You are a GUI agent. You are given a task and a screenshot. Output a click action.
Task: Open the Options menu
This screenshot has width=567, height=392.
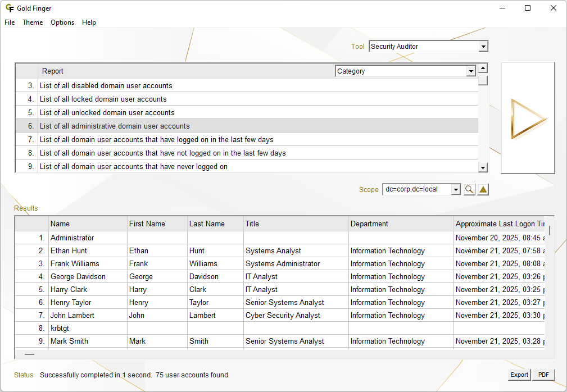pyautogui.click(x=62, y=22)
